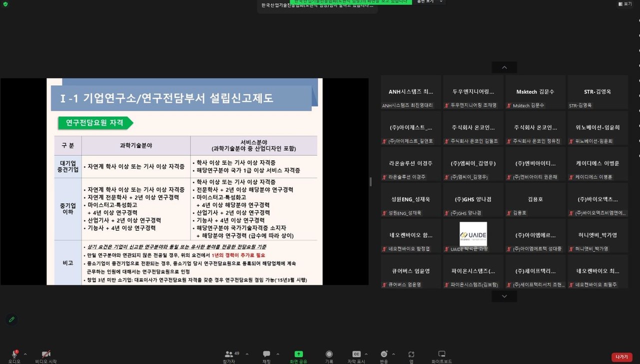
Task: Select the ANH시스템즈 최진영대리 participant tile
Action: [x=411, y=92]
